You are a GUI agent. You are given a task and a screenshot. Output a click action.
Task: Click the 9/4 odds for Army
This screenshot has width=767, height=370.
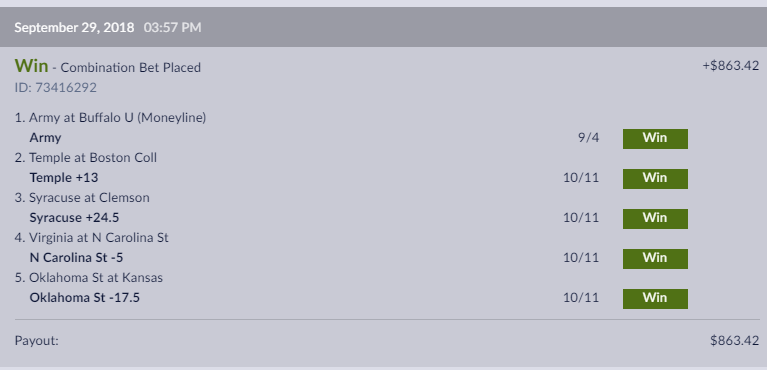[588, 138]
